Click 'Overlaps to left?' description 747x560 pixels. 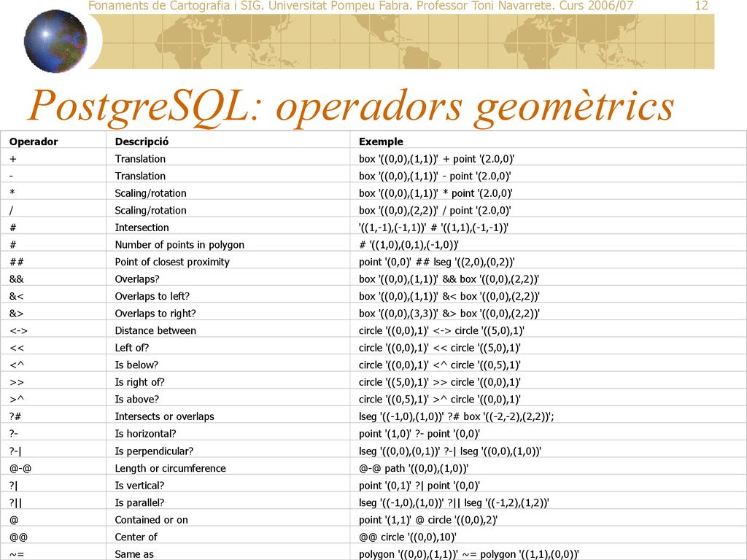tap(152, 296)
